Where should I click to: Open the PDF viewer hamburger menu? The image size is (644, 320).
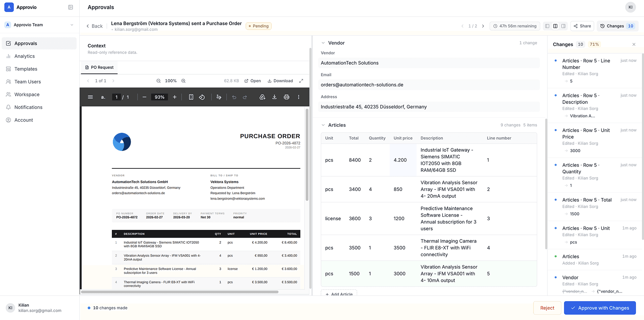pyautogui.click(x=90, y=97)
